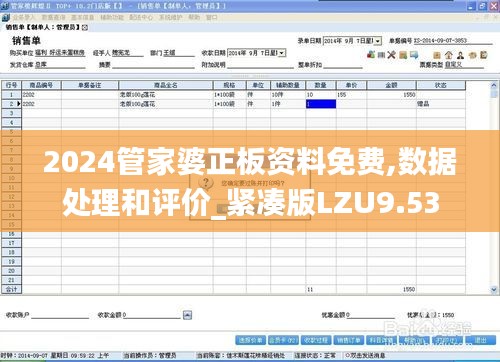Click the colorful people icon in form toolbar
Viewport: 500px width, 362px height.
[x=371, y=54]
